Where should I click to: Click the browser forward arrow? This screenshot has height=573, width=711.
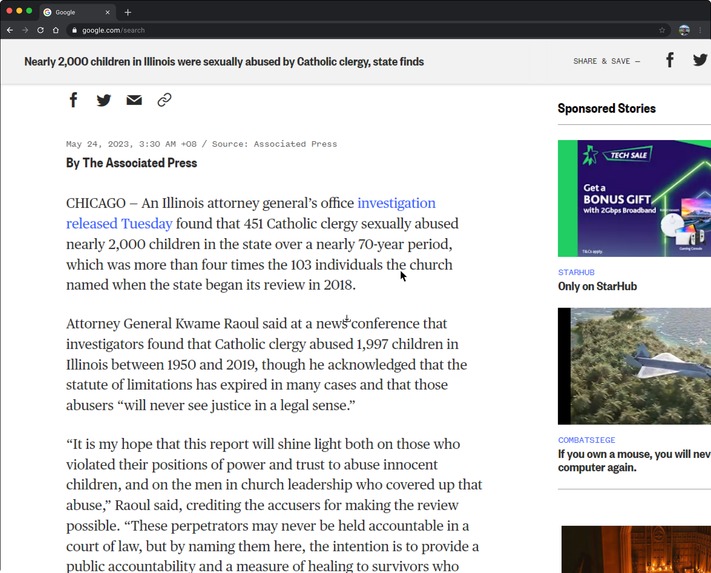coord(25,30)
